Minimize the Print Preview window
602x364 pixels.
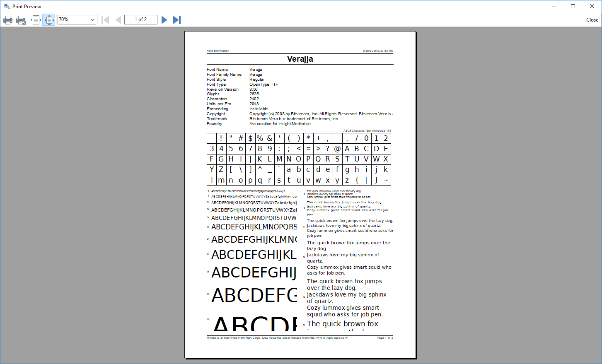pyautogui.click(x=554, y=6)
